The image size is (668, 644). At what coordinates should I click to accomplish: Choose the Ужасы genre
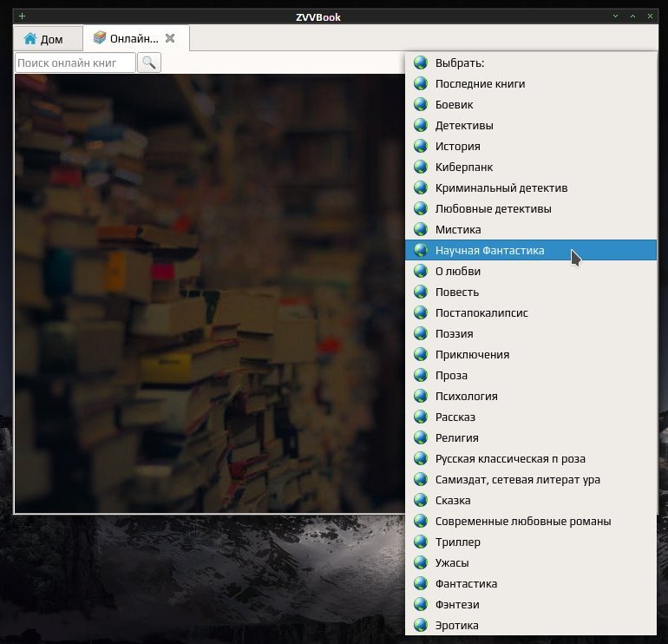coord(531,563)
